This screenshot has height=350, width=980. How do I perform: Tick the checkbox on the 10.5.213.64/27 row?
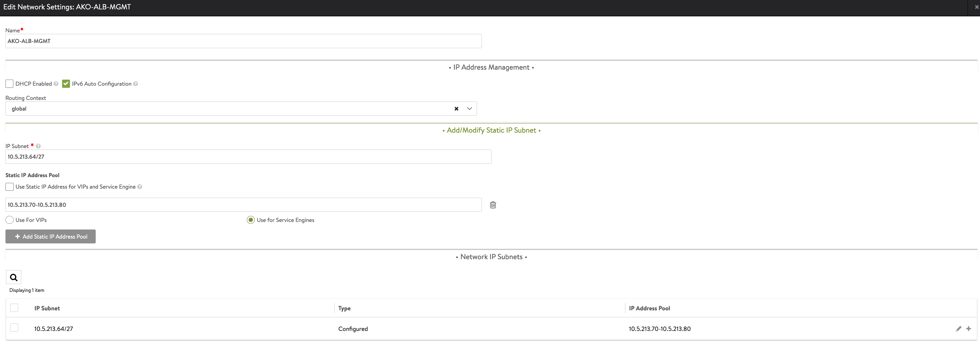(x=14, y=328)
